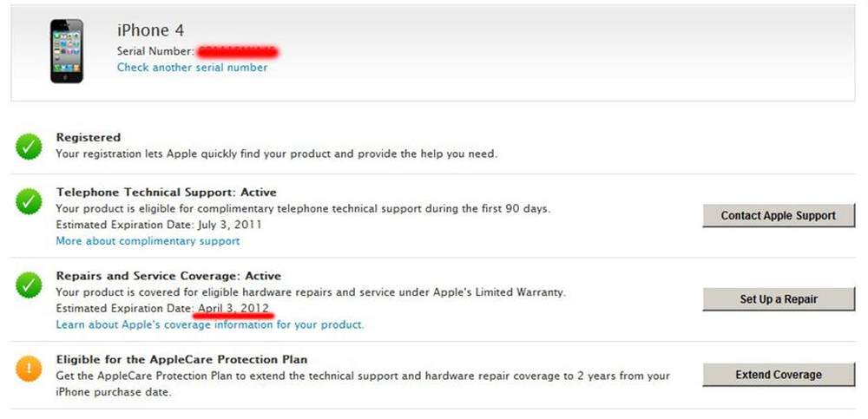
Task: Click the green checkmark beside Repairs and Service Coverage
Action: [29, 285]
